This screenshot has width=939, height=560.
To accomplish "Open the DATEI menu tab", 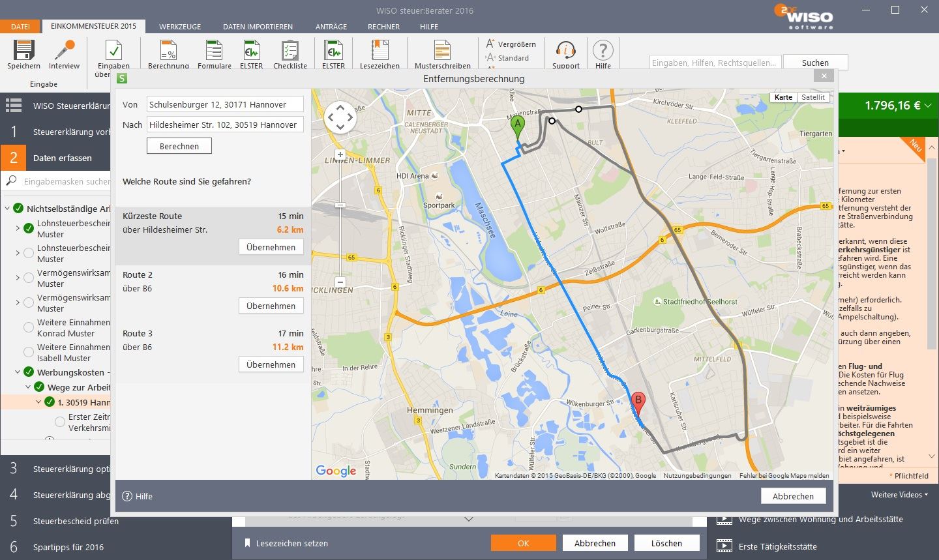I will [x=20, y=27].
